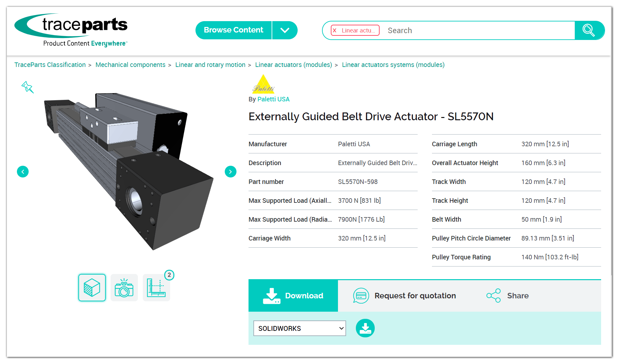The image size is (619, 364).
Task: Expand the Browse Content dropdown arrow
Action: (285, 30)
